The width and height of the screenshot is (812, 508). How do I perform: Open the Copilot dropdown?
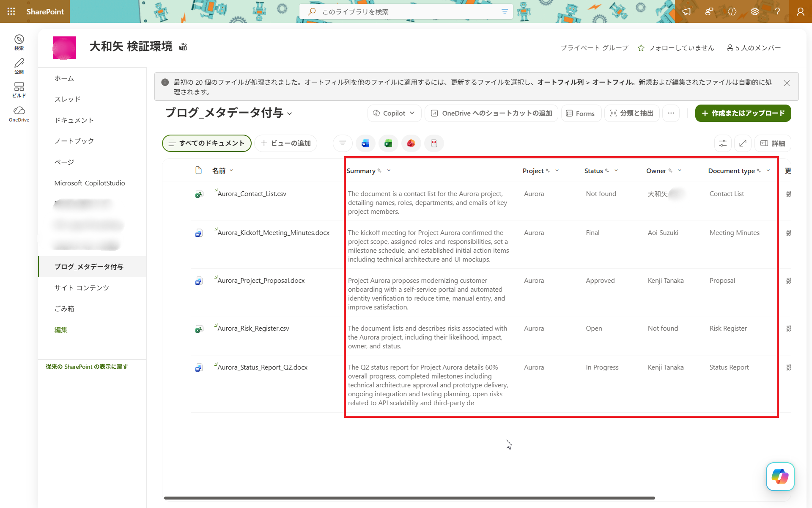(x=394, y=113)
